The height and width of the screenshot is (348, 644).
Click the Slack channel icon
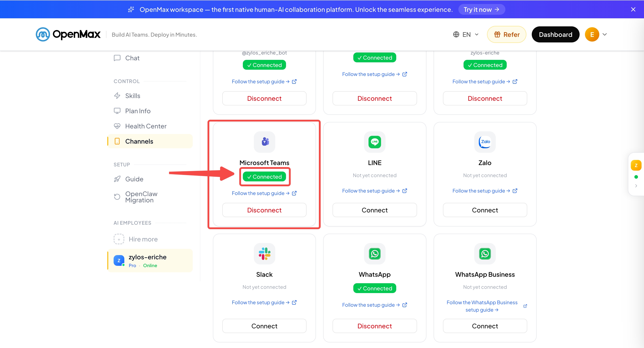coord(264,253)
